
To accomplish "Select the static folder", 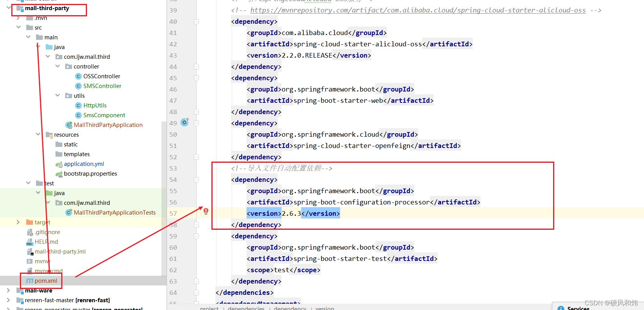I will coord(71,144).
